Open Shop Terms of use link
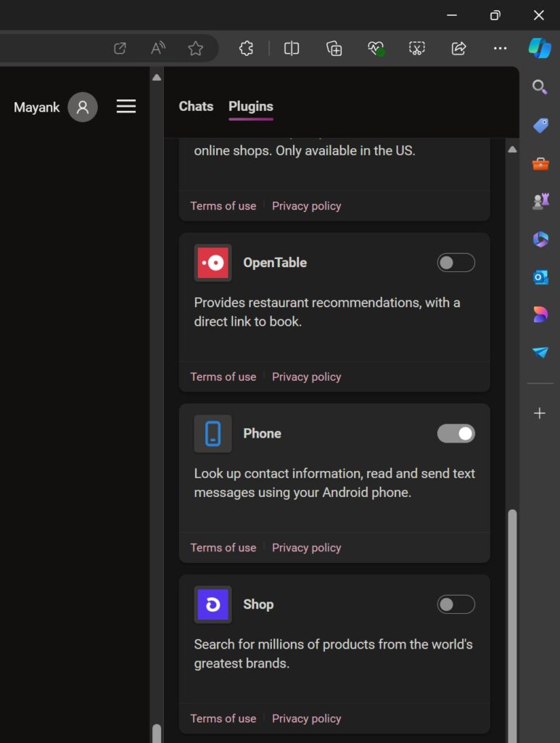The height and width of the screenshot is (743, 560). [223, 718]
